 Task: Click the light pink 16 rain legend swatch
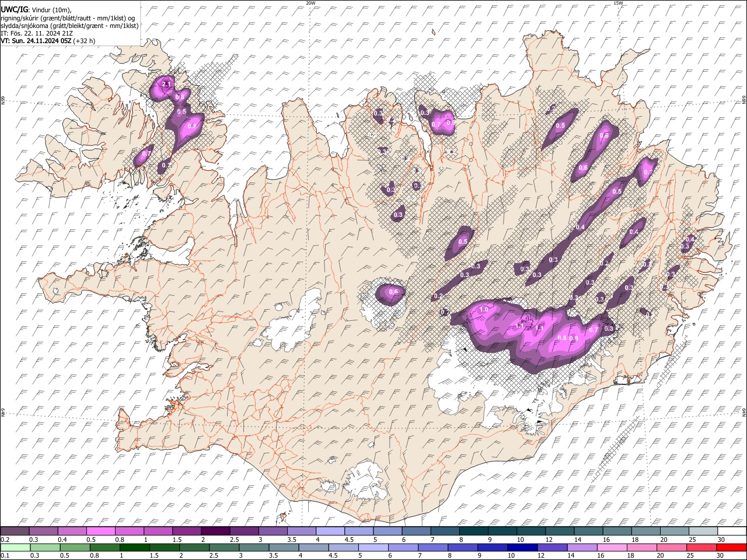point(611,548)
